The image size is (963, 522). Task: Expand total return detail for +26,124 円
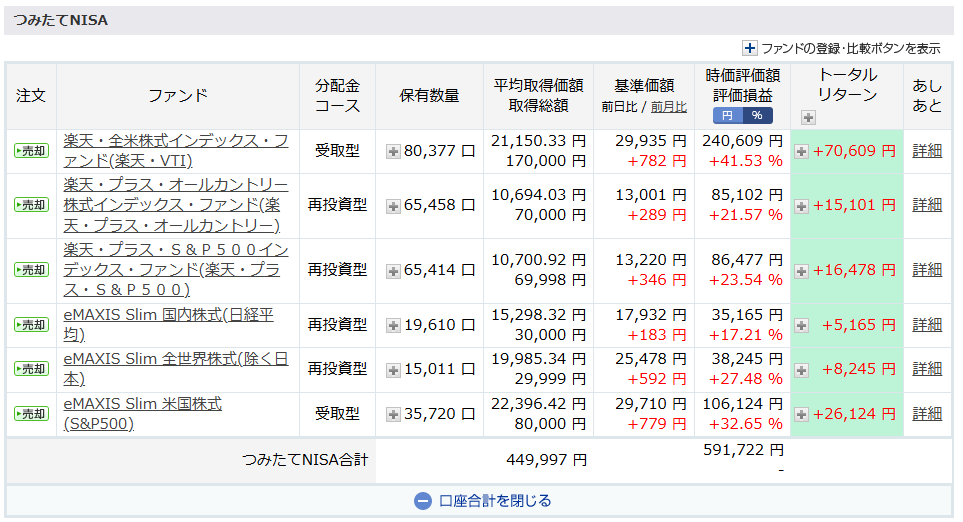[x=801, y=415]
